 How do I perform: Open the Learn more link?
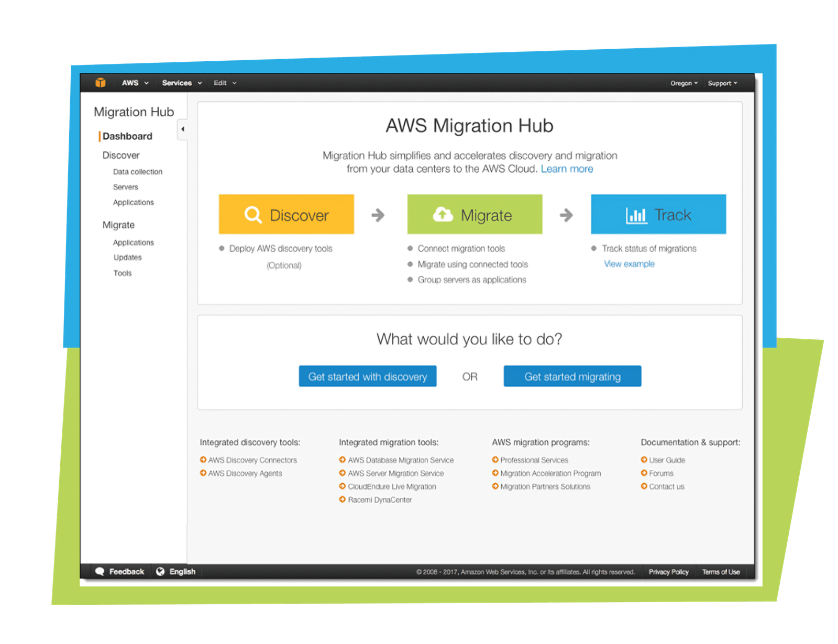[567, 169]
